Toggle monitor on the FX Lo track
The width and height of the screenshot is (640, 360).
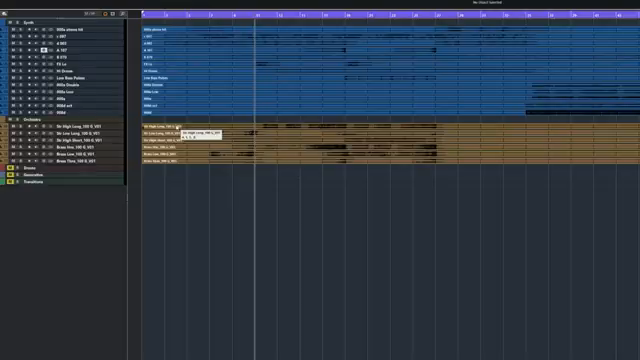(36, 64)
